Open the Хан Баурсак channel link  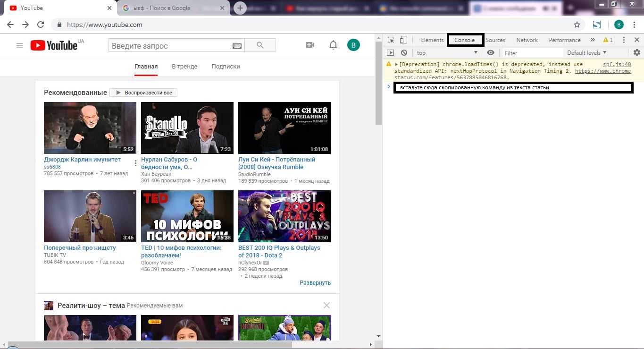(x=156, y=174)
